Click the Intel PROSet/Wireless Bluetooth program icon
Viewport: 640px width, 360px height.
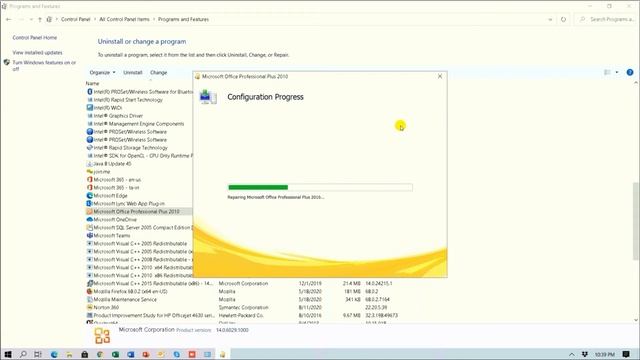coord(89,92)
